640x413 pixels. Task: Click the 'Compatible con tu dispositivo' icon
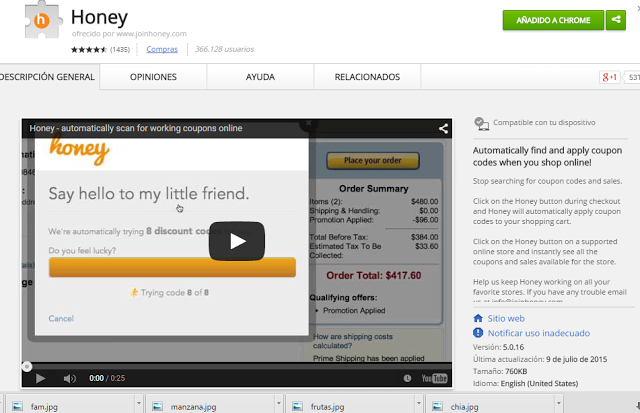pyautogui.click(x=482, y=123)
